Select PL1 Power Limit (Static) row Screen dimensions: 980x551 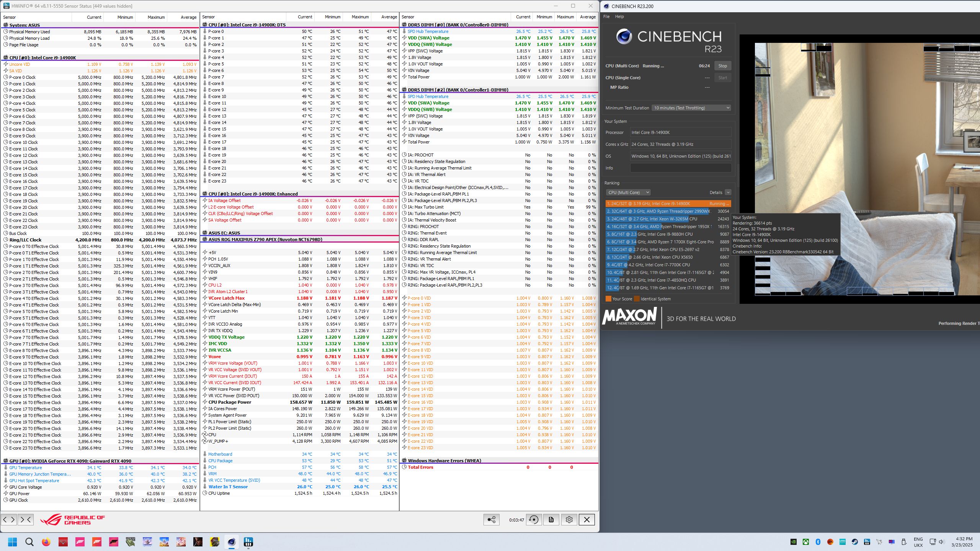click(300, 422)
